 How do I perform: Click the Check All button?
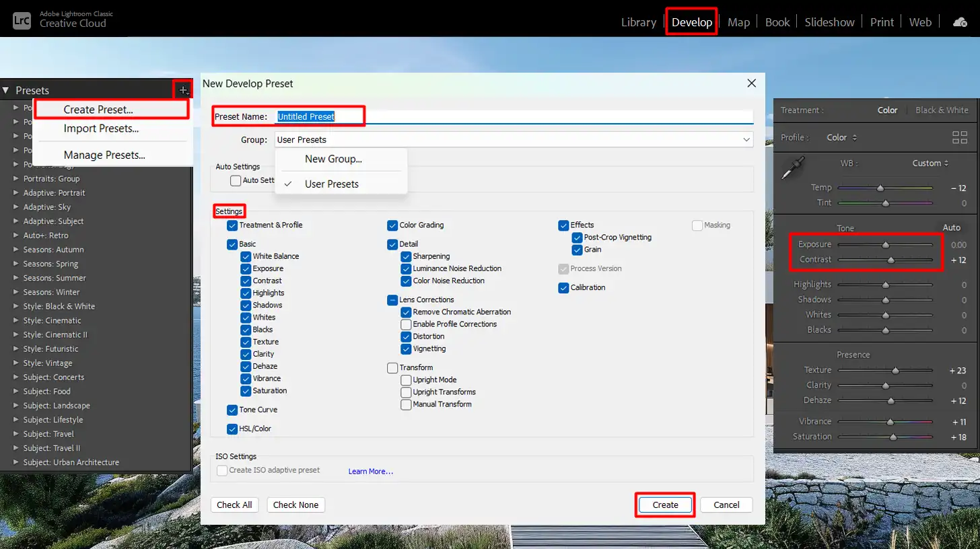pos(234,505)
